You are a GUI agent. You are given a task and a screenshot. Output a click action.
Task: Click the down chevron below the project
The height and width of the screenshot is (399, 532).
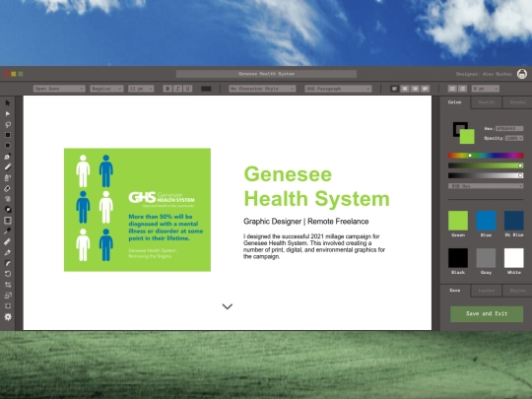point(228,306)
